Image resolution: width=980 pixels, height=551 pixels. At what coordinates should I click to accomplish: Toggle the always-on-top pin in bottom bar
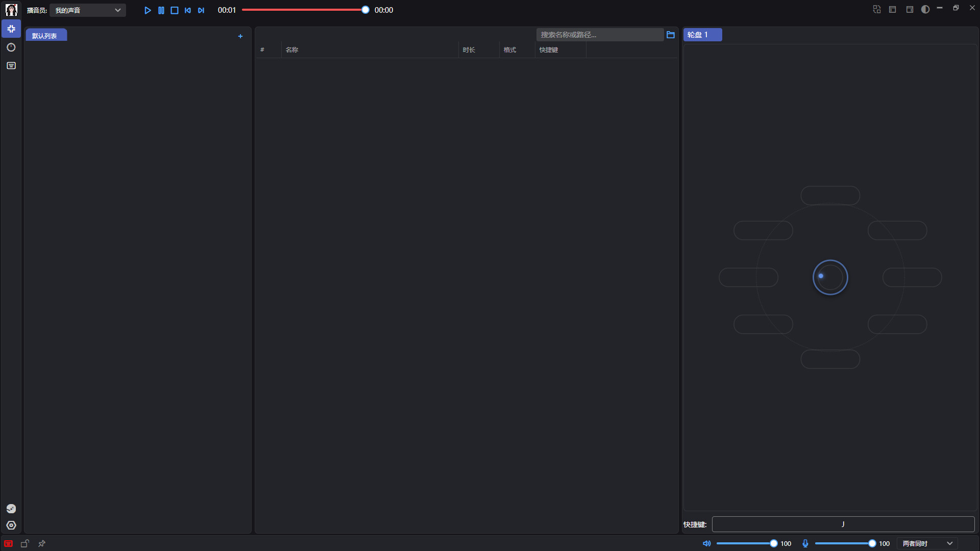pos(41,543)
